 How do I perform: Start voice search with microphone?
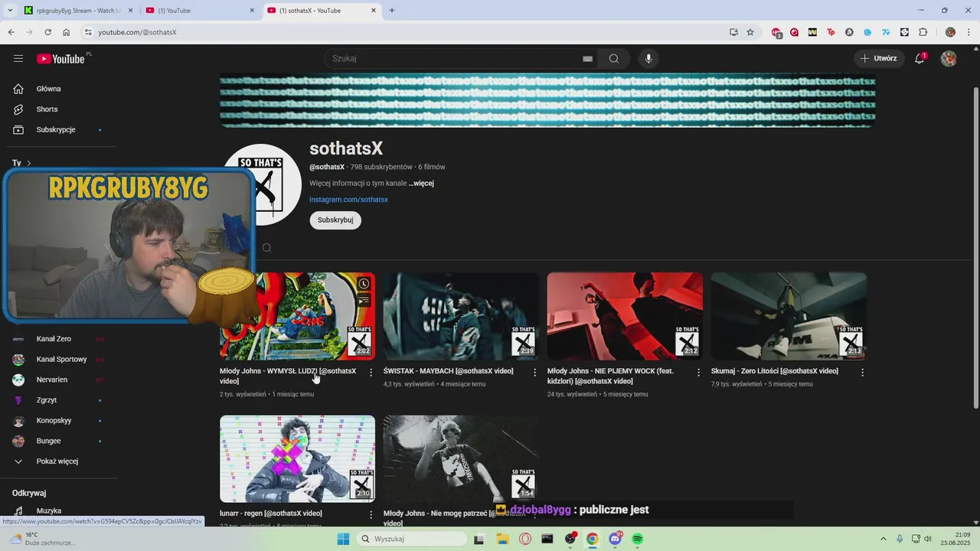[648, 59]
